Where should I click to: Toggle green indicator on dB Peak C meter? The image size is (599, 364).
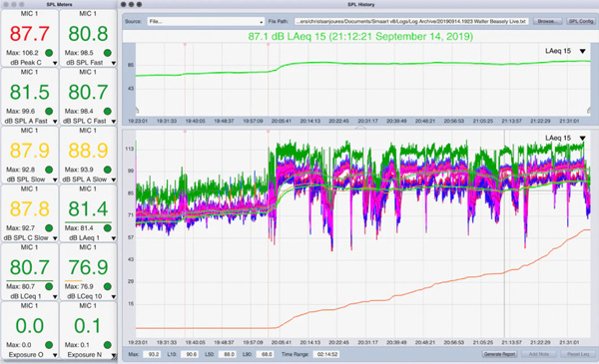pyautogui.click(x=49, y=53)
